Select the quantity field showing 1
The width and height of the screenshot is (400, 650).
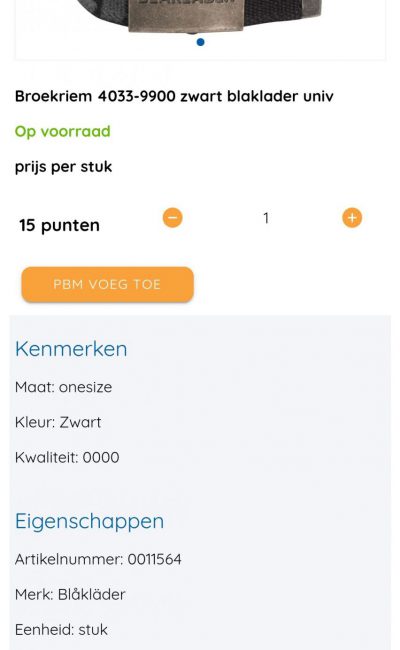coord(266,218)
